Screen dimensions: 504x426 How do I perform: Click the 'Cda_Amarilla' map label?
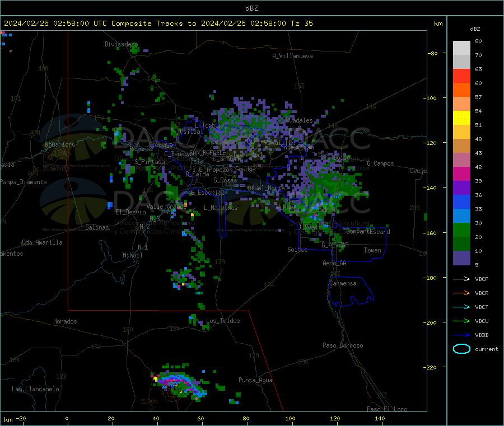42,242
